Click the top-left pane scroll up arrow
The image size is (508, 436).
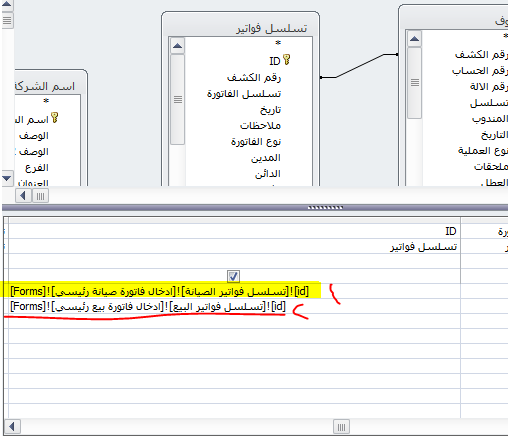(7, 4)
